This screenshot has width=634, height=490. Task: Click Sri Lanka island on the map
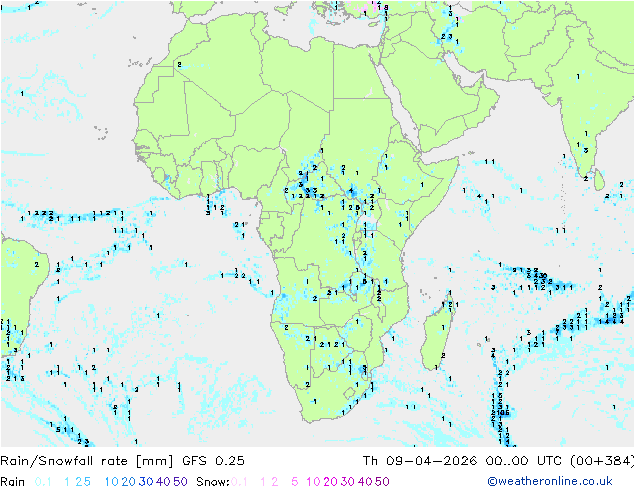[x=599, y=180]
